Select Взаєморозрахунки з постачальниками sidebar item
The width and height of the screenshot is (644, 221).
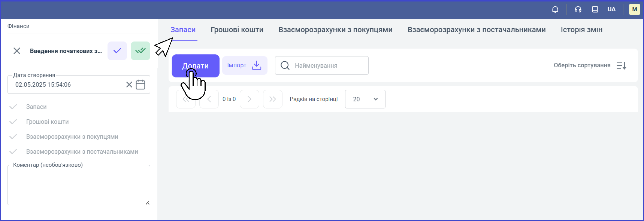(x=82, y=151)
